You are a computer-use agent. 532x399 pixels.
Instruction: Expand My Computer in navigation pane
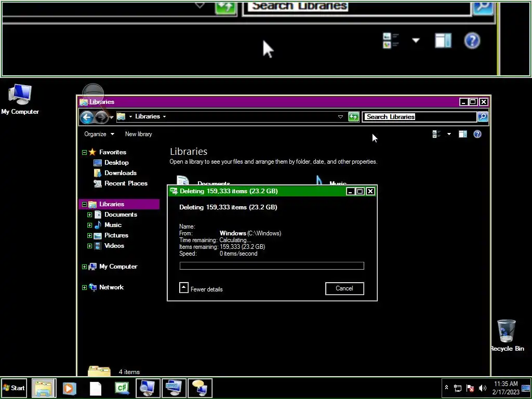pos(85,267)
